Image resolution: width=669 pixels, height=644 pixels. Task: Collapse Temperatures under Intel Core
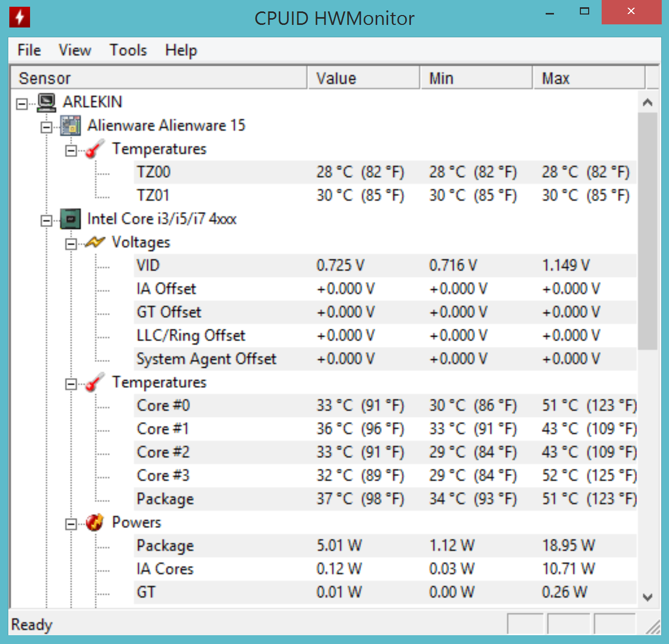tap(70, 384)
